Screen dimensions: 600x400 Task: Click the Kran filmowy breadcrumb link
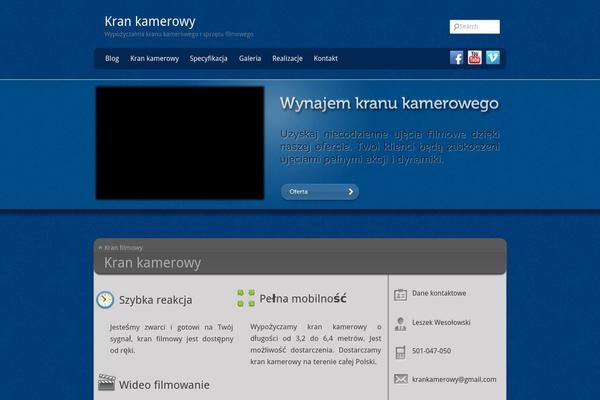click(123, 247)
